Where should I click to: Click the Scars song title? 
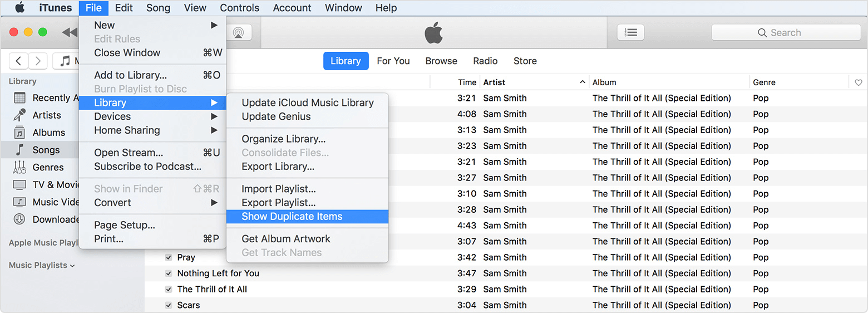coord(188,305)
